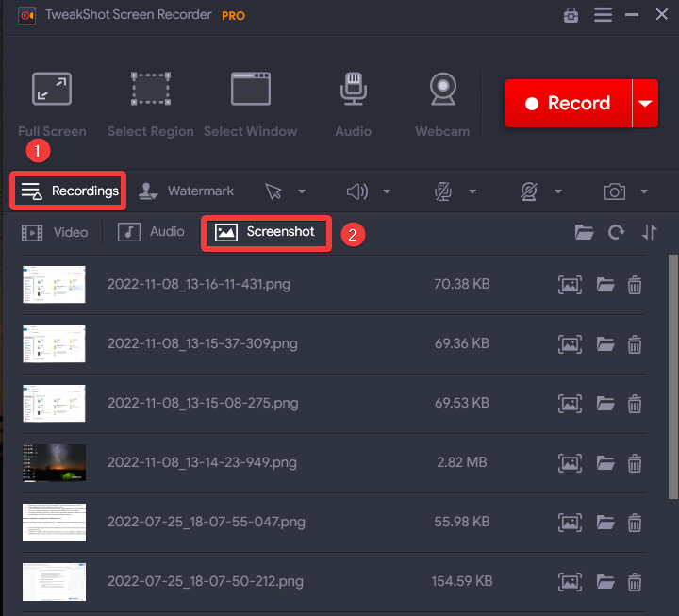Preview image 2022-11-08_13-15-37-309.png
Image resolution: width=679 pixels, height=616 pixels.
[x=570, y=344]
